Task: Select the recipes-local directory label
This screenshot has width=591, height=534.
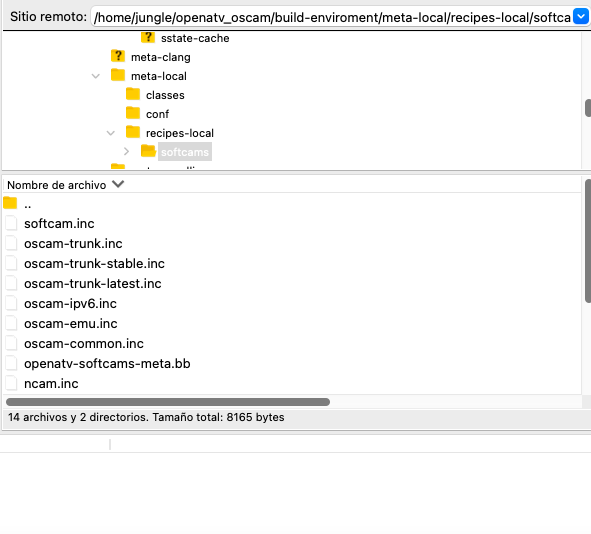Action: [180, 133]
